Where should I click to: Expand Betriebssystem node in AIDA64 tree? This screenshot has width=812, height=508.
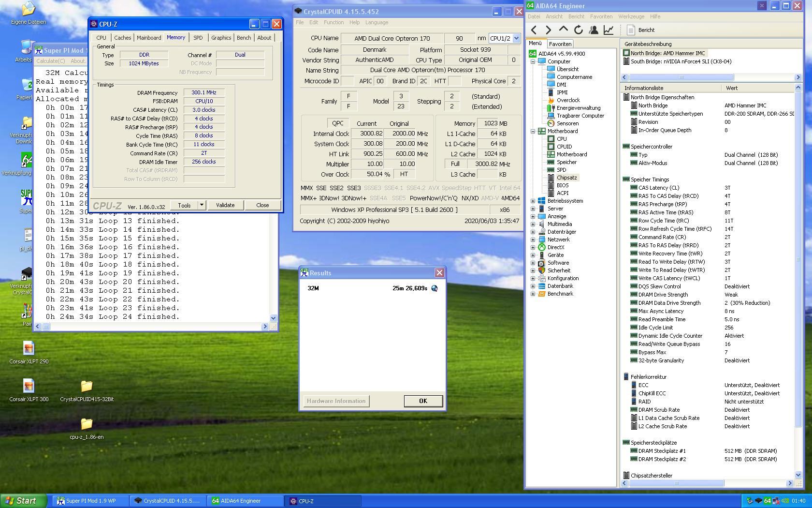pos(533,201)
